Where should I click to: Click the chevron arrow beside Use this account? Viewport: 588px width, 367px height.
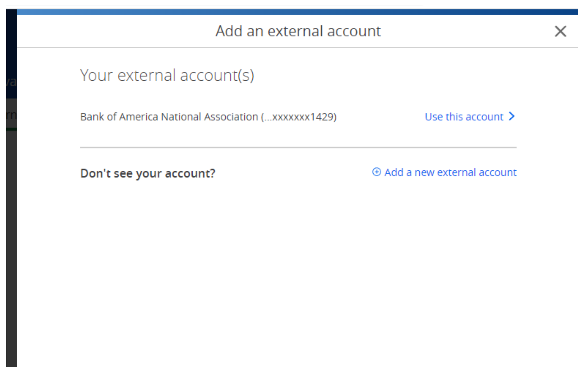coord(512,116)
